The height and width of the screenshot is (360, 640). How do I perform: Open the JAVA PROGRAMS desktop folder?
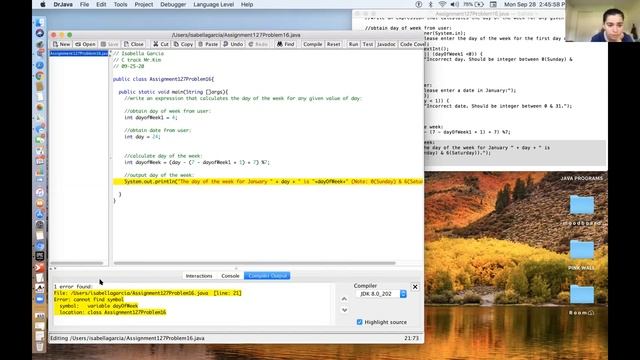pyautogui.click(x=581, y=178)
